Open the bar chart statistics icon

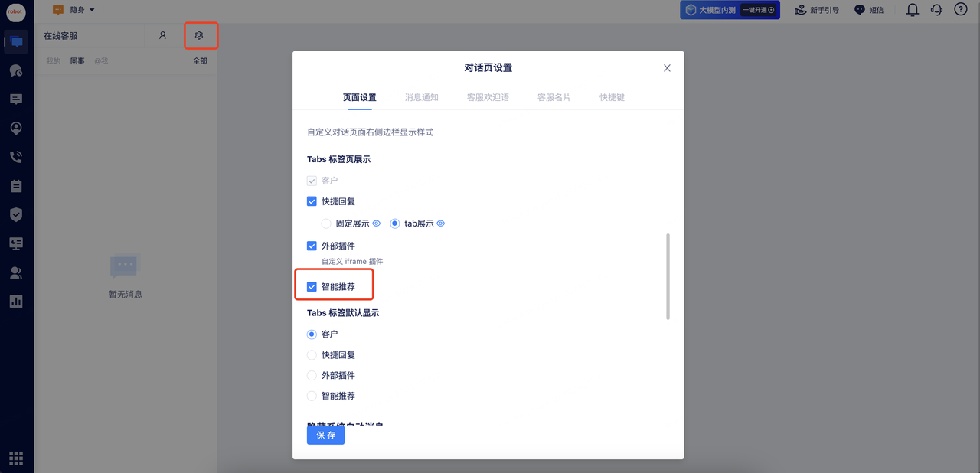[16, 302]
